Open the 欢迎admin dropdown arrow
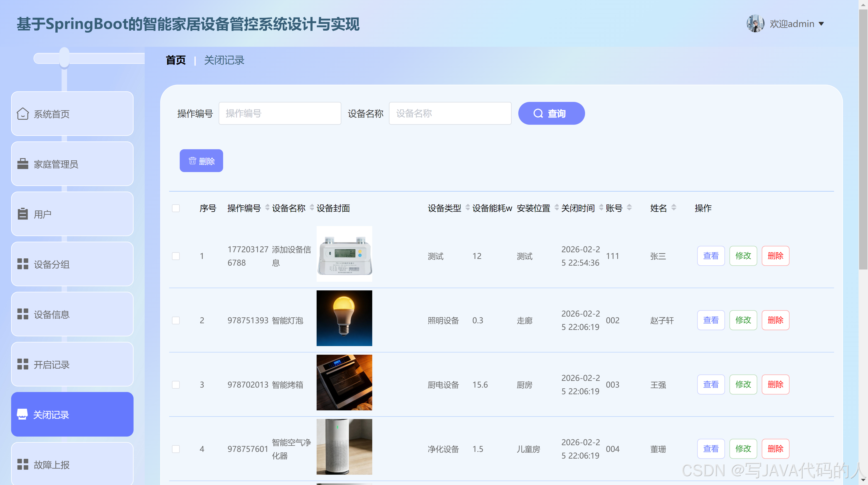This screenshot has height=485, width=868. pyautogui.click(x=821, y=24)
